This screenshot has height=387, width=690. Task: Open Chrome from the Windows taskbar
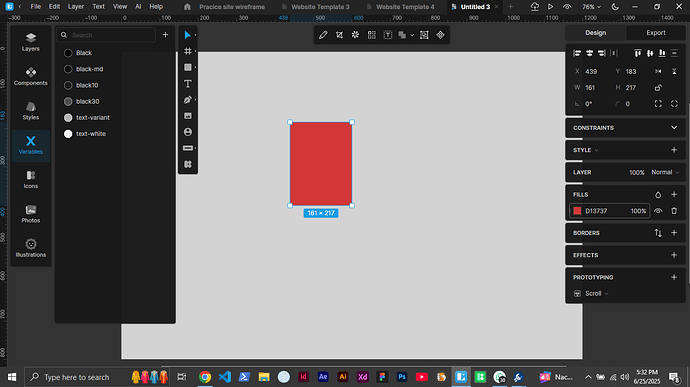point(205,377)
